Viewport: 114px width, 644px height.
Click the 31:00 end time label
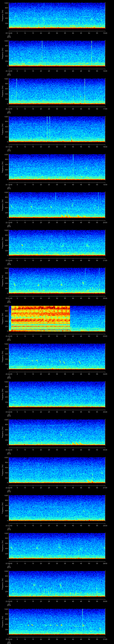105,639
